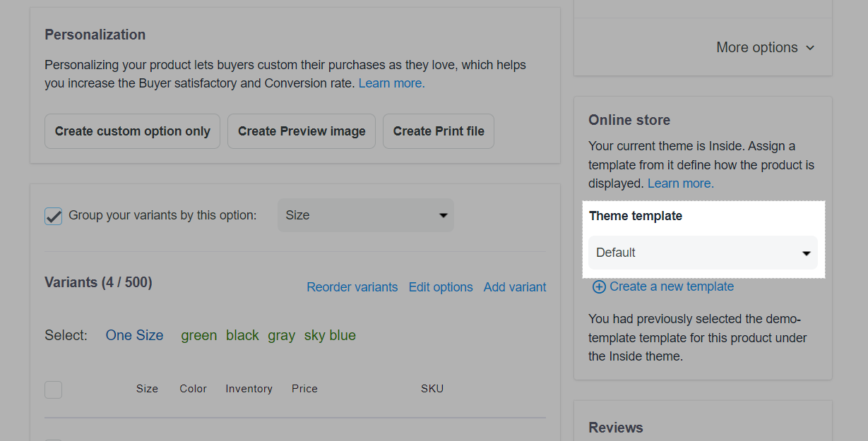This screenshot has width=868, height=441.
Task: Open Learn more link in Personalization section
Action: click(x=391, y=83)
